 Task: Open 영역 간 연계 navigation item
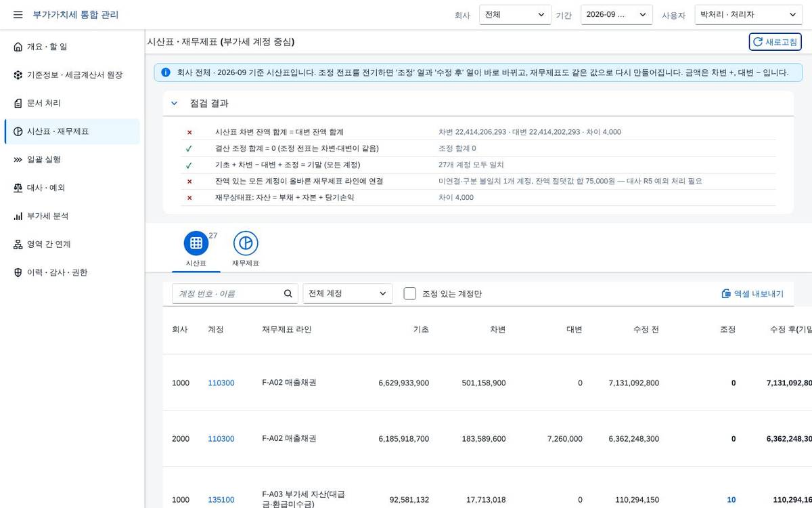point(72,245)
